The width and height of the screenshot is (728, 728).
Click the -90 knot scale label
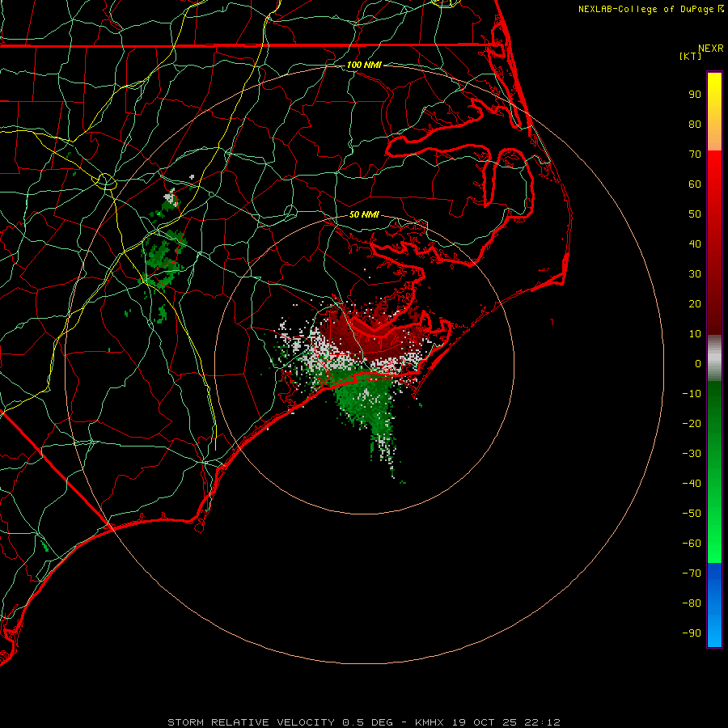point(692,633)
